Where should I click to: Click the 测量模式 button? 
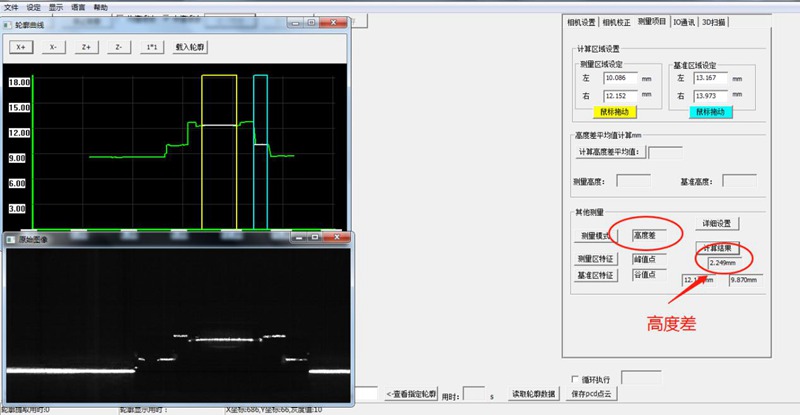594,236
